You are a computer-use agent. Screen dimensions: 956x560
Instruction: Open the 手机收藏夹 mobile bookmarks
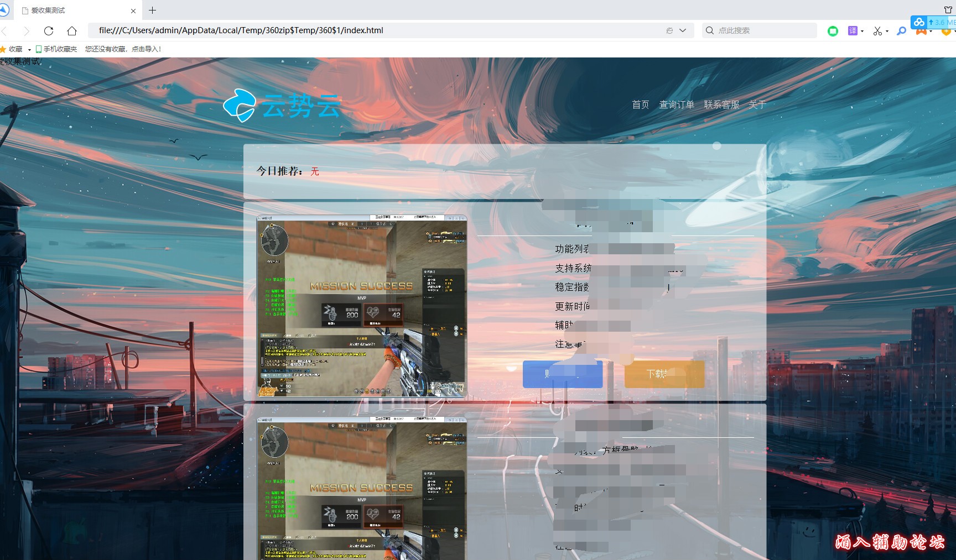tap(56, 49)
